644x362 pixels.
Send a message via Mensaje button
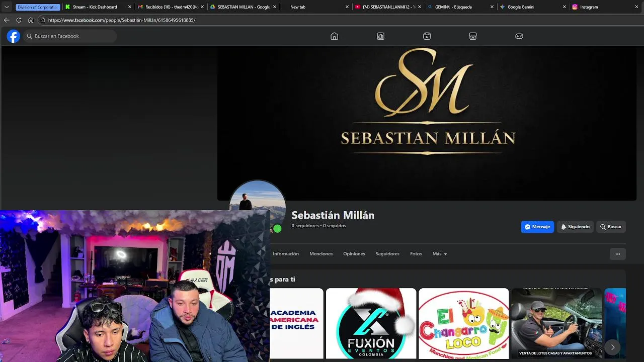pyautogui.click(x=537, y=227)
